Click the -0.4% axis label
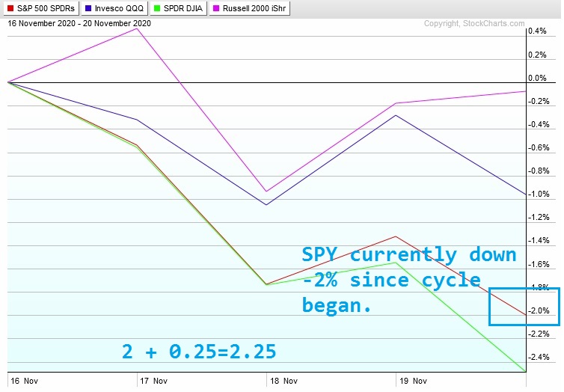 539,125
